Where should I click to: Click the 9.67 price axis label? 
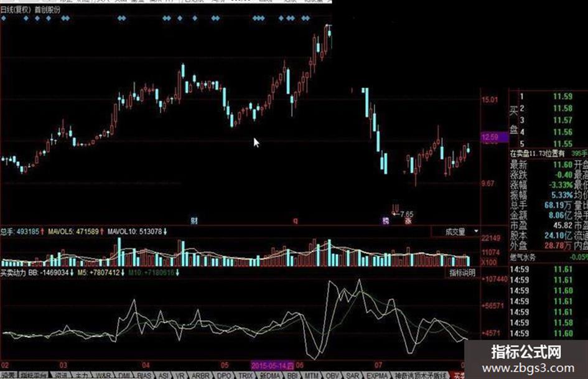click(488, 184)
